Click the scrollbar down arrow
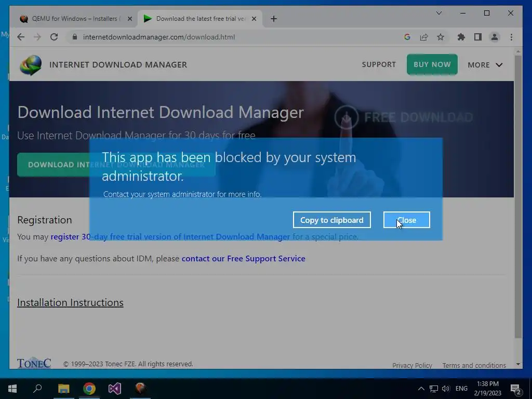 pos(518,364)
